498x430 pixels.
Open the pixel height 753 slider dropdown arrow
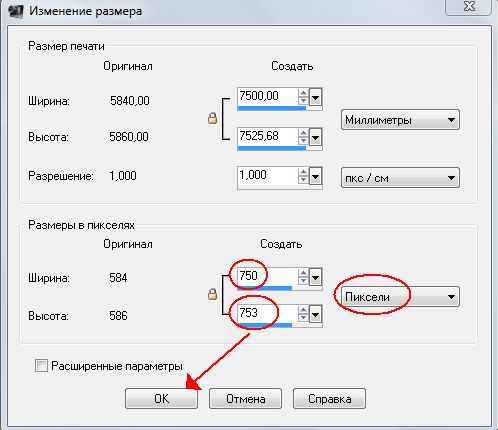pyautogui.click(x=315, y=314)
